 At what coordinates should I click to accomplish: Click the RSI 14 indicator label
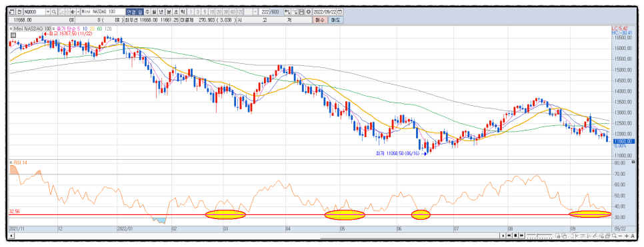tap(20, 162)
